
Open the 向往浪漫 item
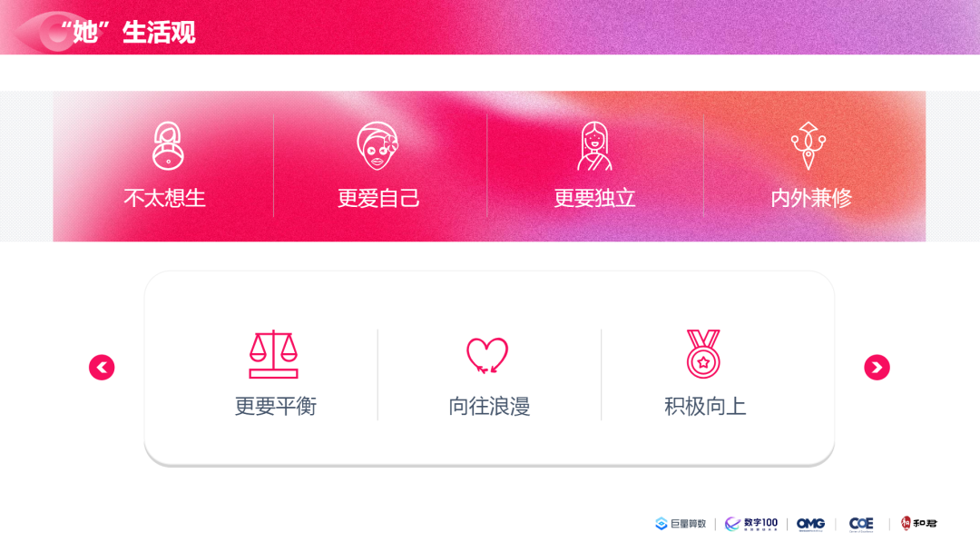click(489, 407)
